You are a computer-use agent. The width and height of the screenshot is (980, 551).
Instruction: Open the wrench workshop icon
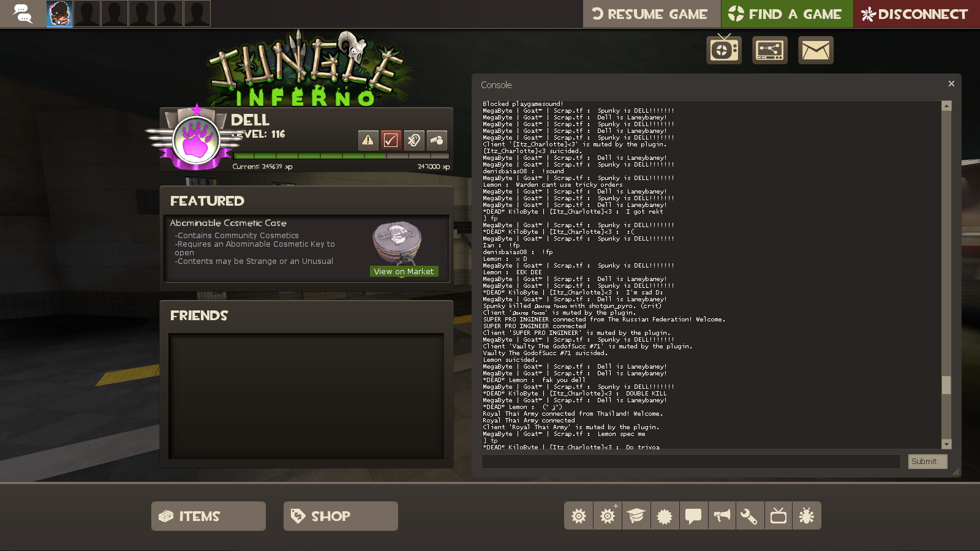pos(750,516)
